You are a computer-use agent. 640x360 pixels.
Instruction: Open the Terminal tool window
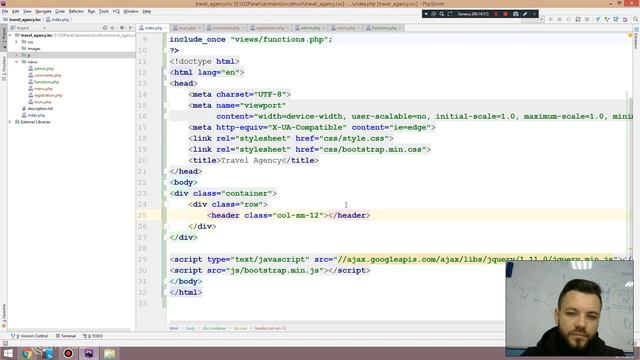pos(66,336)
